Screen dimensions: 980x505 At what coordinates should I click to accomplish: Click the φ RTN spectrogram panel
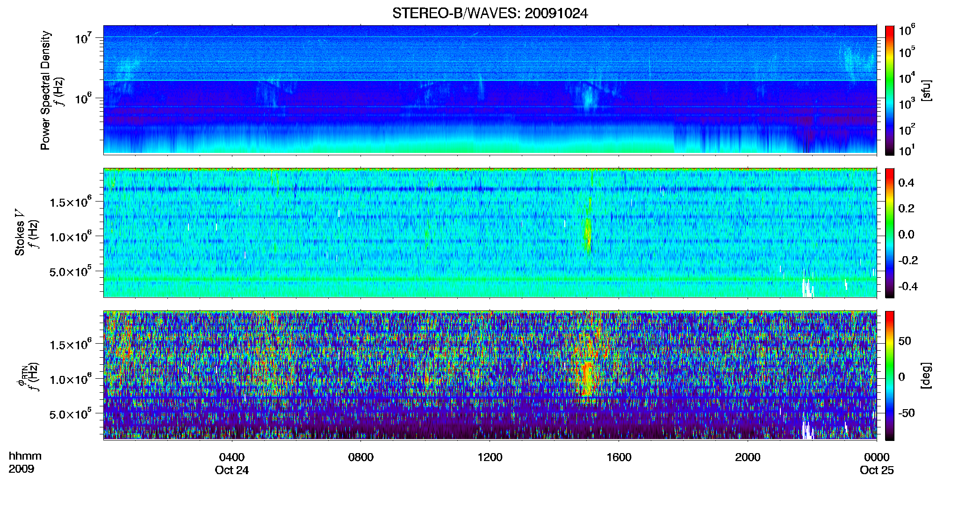490,375
